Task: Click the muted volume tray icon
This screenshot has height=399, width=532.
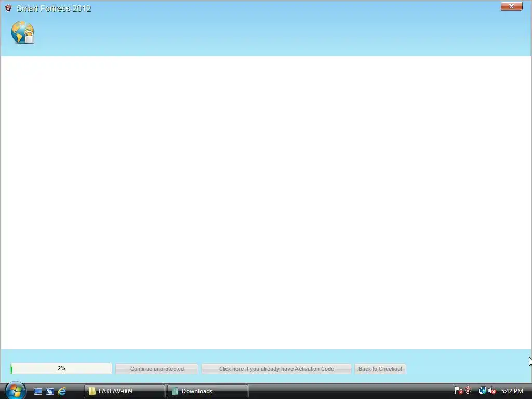Action: click(492, 391)
